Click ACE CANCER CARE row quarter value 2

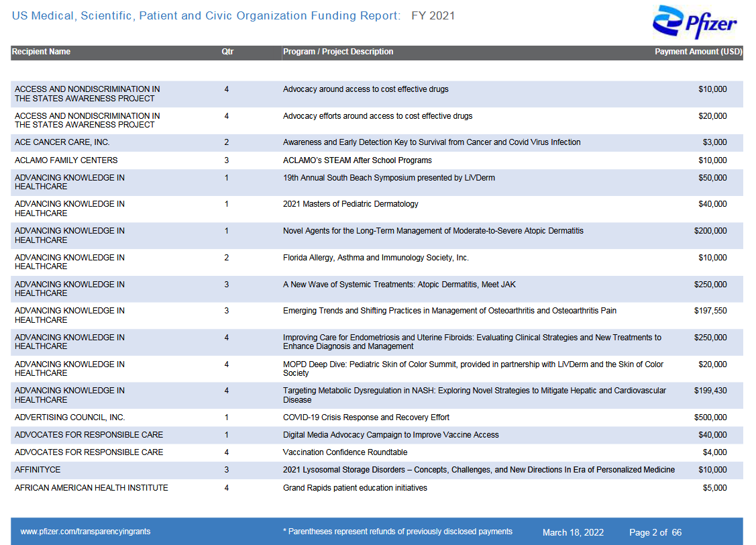point(227,142)
